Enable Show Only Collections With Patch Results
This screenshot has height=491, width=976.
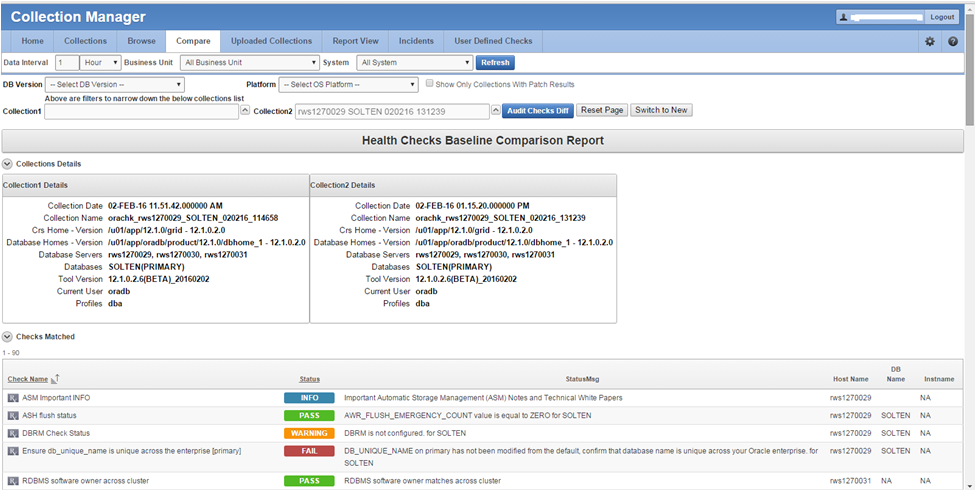tap(430, 84)
